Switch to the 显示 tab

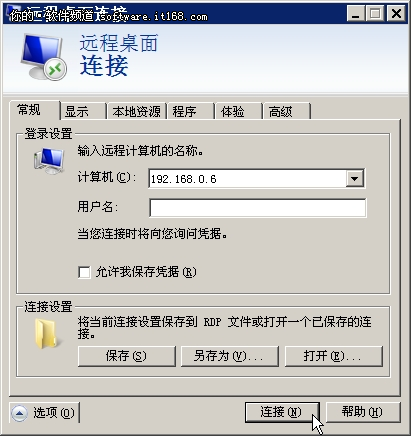(83, 111)
